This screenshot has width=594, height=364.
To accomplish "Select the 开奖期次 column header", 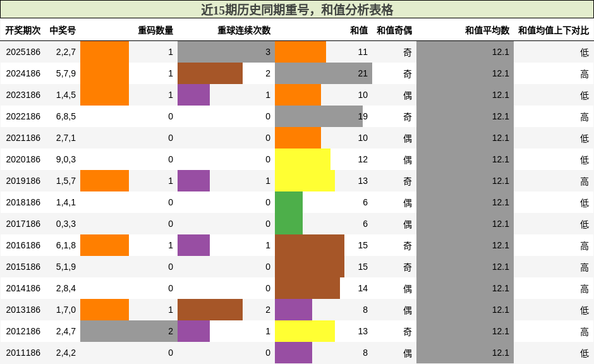I will 23,30.
